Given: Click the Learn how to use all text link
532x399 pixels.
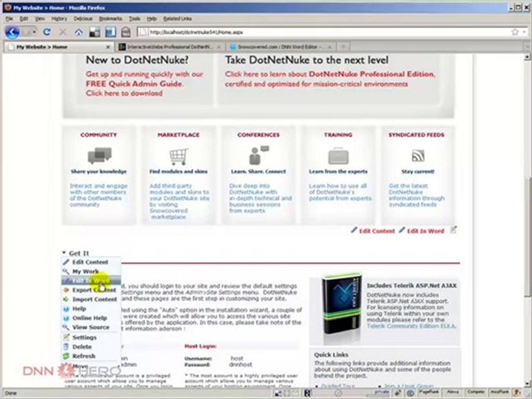Looking at the screenshot, I should click(x=340, y=192).
